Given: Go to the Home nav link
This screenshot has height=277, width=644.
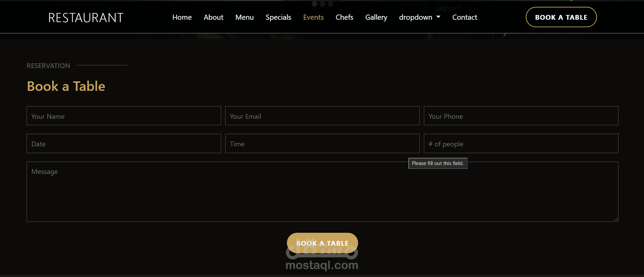Looking at the screenshot, I should point(182,17).
